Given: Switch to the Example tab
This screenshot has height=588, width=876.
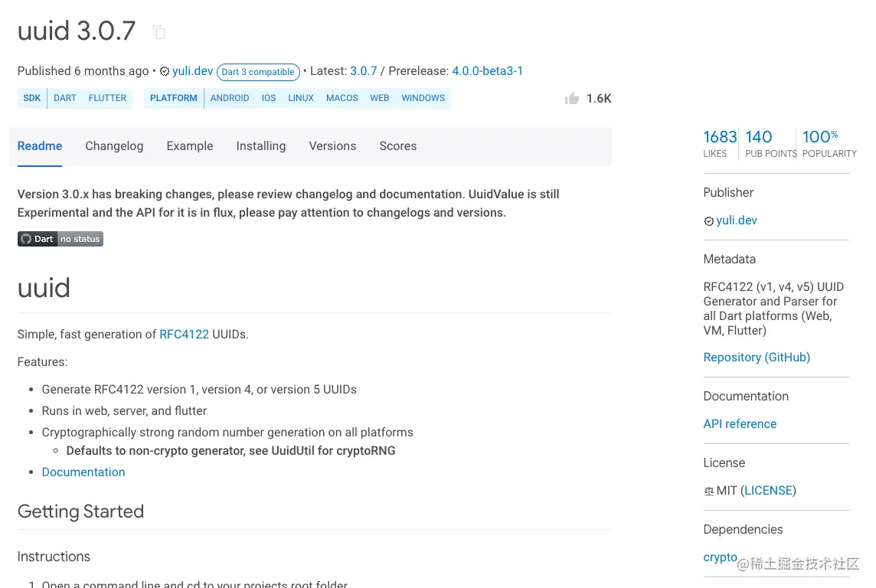Looking at the screenshot, I should coord(190,146).
